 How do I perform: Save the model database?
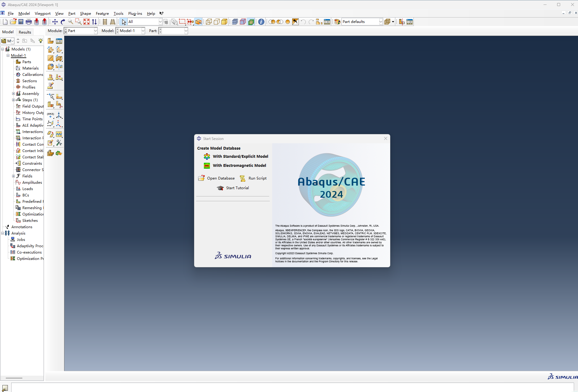(x=21, y=21)
